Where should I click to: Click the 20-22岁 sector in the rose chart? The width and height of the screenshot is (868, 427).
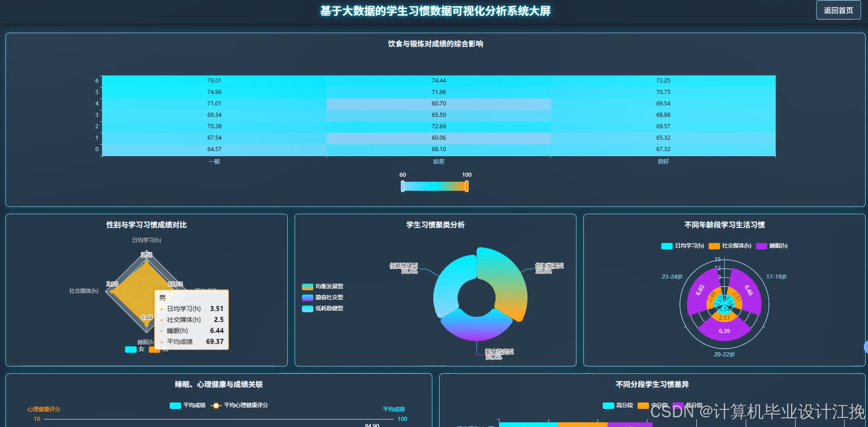(724, 330)
